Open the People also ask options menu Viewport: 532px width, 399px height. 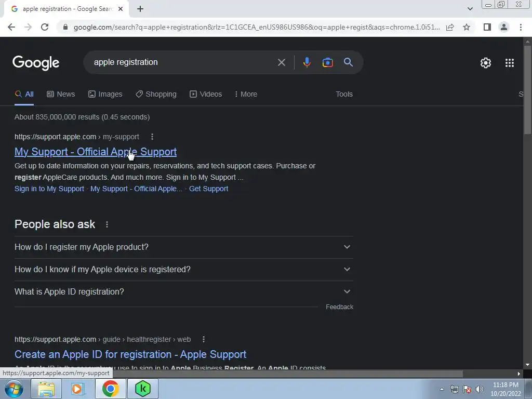(x=107, y=224)
